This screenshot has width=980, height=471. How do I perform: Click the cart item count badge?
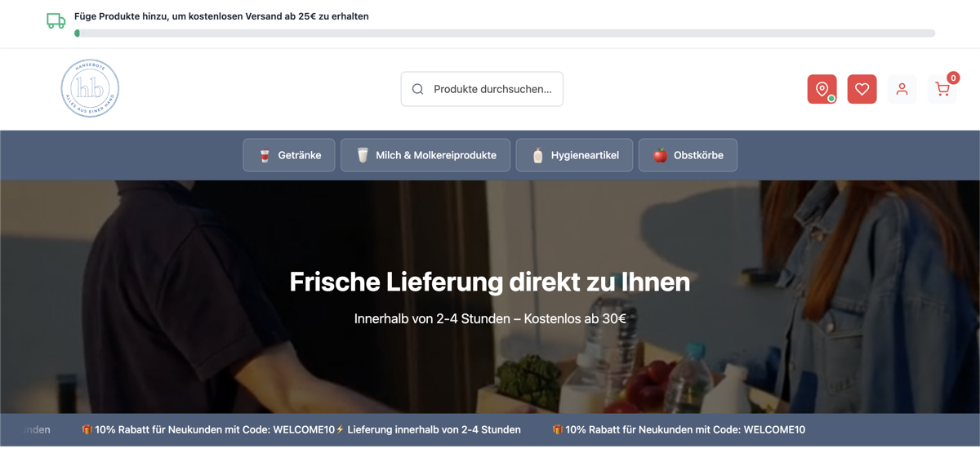tap(953, 78)
